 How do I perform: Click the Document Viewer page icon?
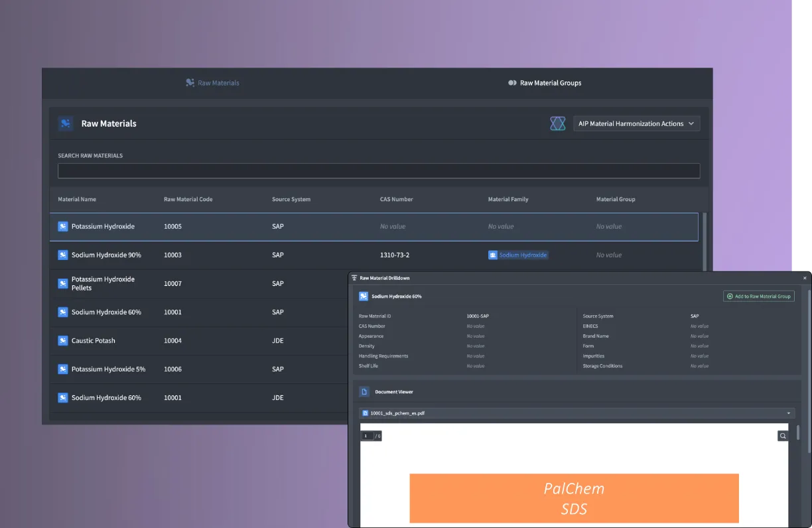point(364,392)
